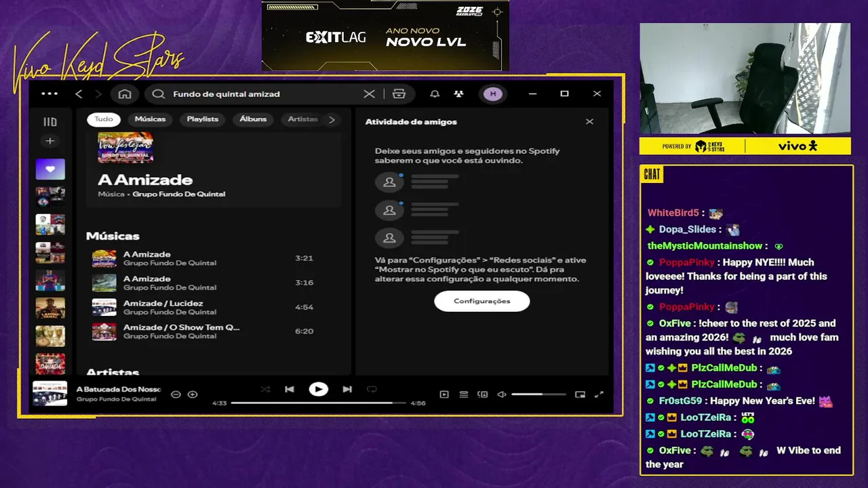Select the Álbuns filter chip
This screenshot has height=488, width=868.
point(253,119)
